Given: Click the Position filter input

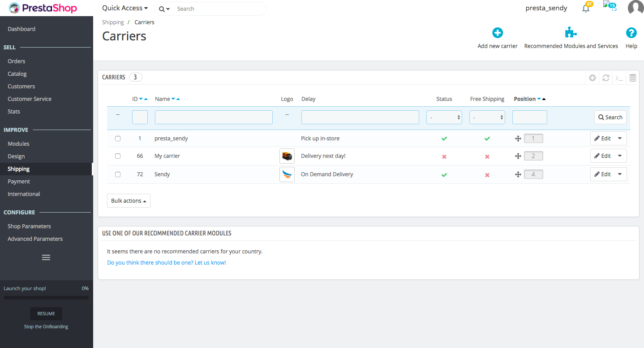Looking at the screenshot, I should click(530, 117).
